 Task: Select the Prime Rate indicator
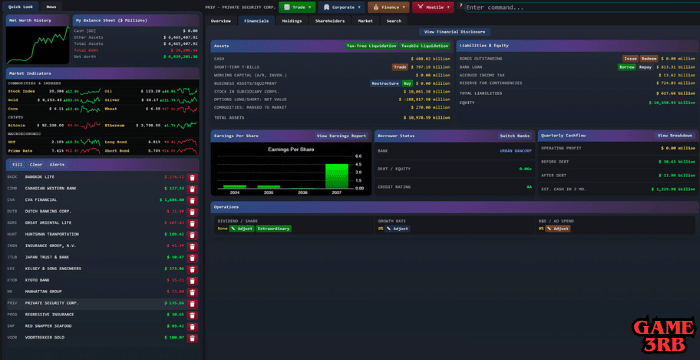(x=54, y=151)
